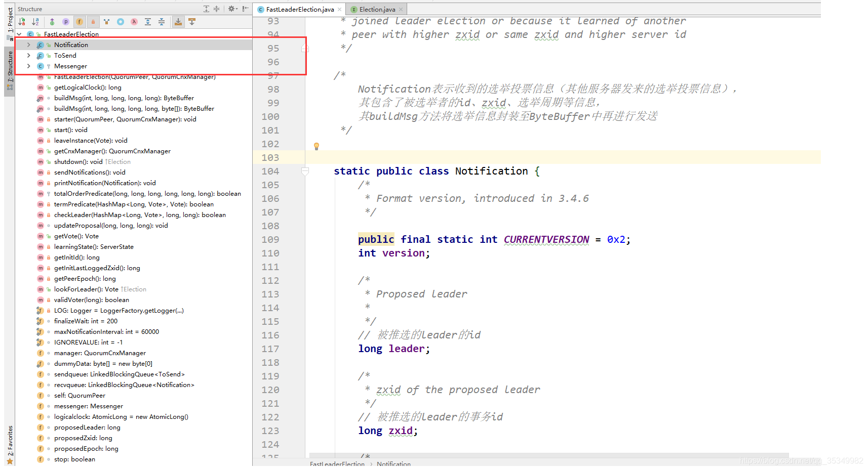Select updateProposal(long, long, long) method

[111, 226]
